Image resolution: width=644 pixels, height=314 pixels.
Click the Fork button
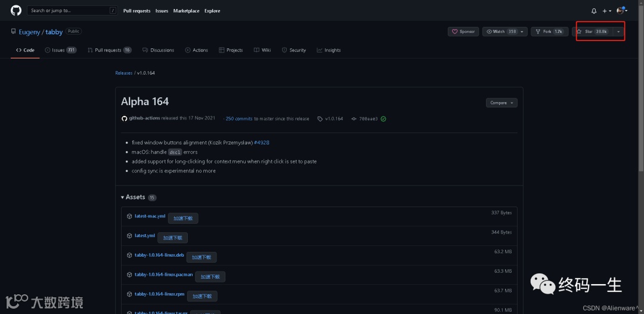click(x=550, y=32)
